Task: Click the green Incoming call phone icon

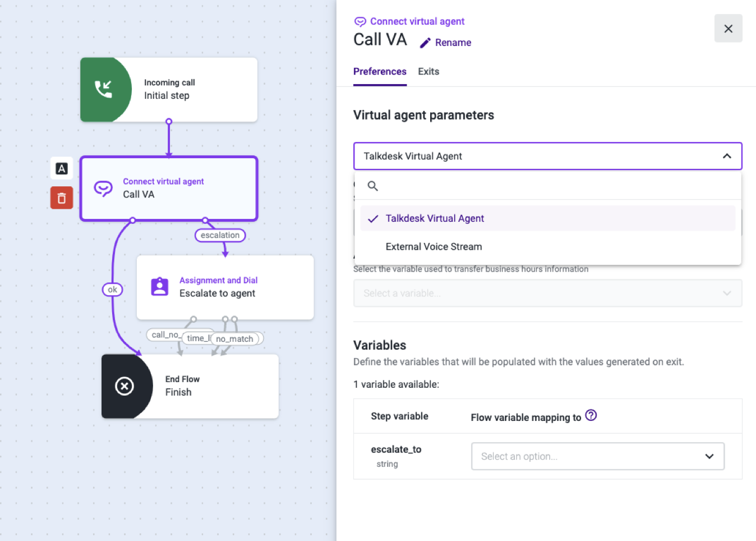Action: (104, 89)
